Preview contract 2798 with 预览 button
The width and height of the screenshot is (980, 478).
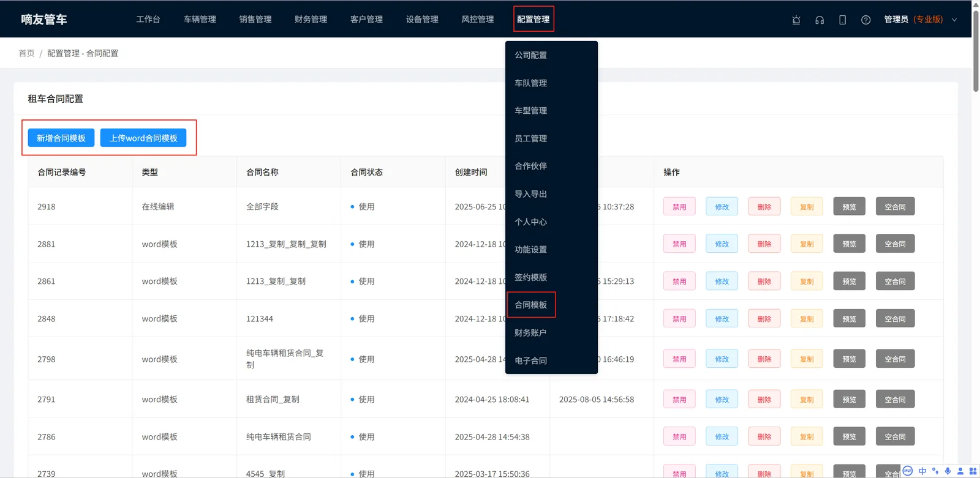850,359
